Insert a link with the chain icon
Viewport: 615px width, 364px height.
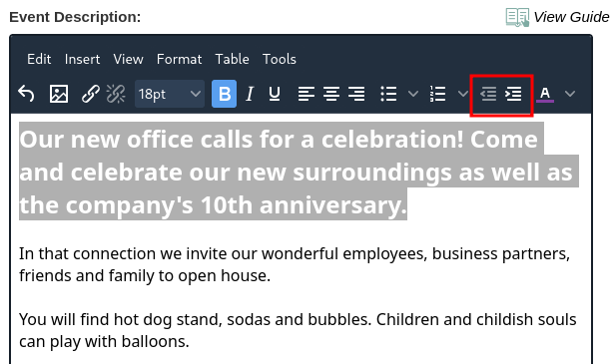coord(90,94)
